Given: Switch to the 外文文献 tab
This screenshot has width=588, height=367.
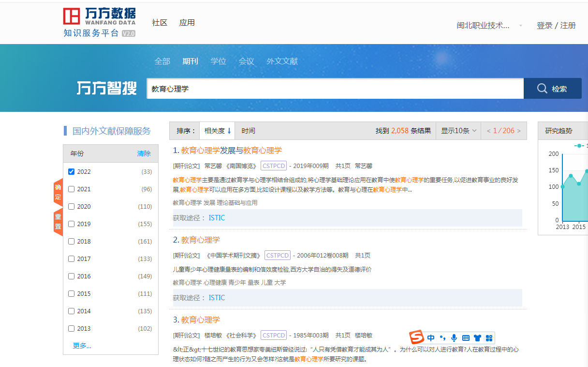Looking at the screenshot, I should click(282, 61).
